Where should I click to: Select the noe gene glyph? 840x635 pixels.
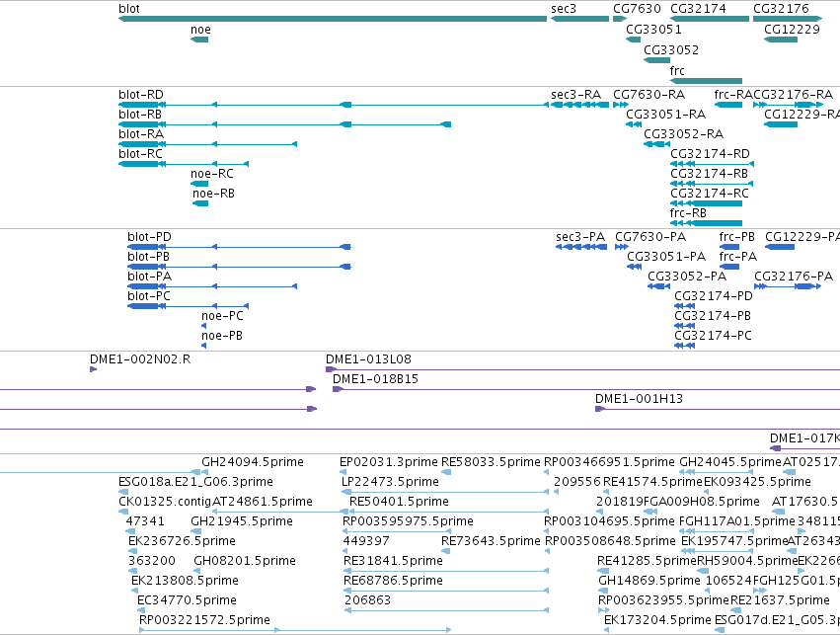[199, 40]
